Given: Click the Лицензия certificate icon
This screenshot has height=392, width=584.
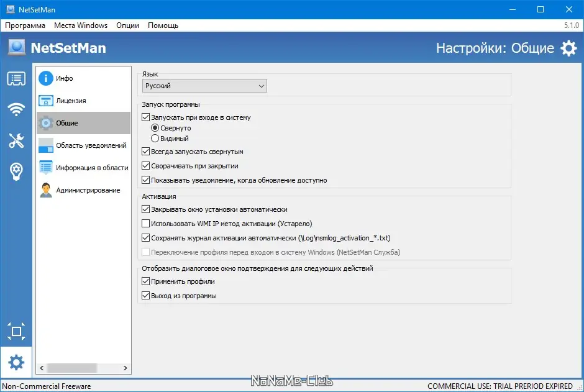Looking at the screenshot, I should click(46, 101).
